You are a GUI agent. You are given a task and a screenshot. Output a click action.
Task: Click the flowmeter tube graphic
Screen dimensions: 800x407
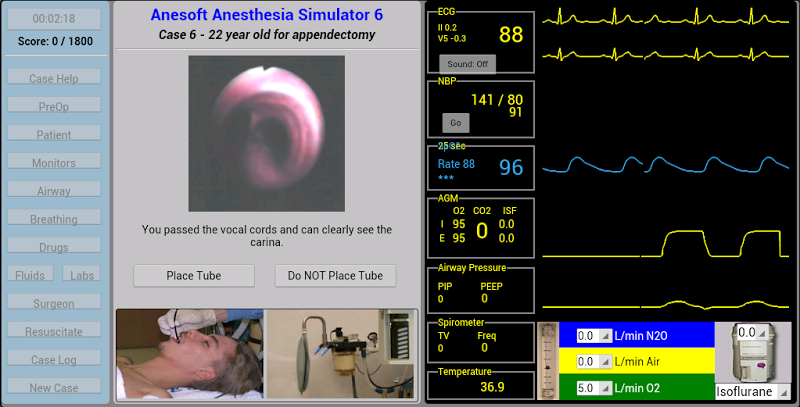click(548, 361)
